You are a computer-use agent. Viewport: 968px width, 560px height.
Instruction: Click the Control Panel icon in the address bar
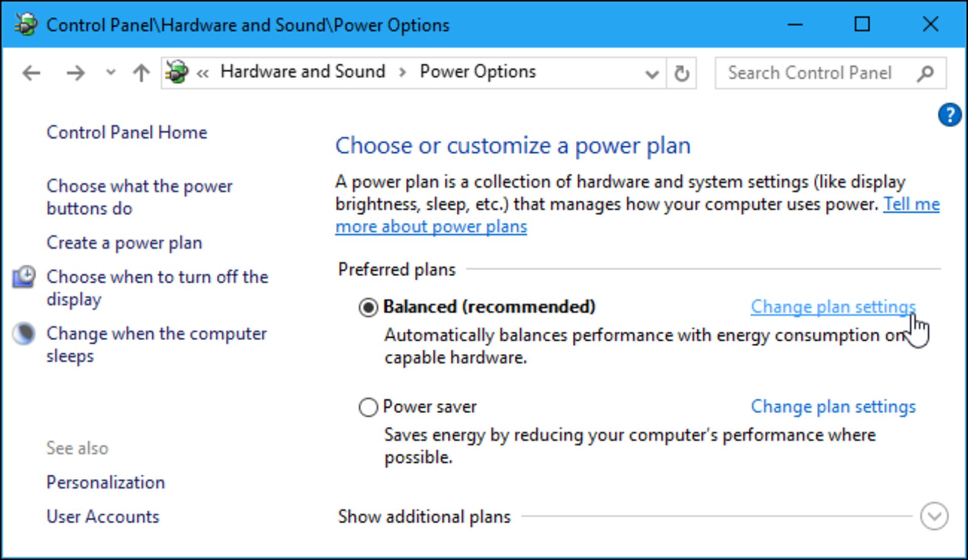[176, 71]
